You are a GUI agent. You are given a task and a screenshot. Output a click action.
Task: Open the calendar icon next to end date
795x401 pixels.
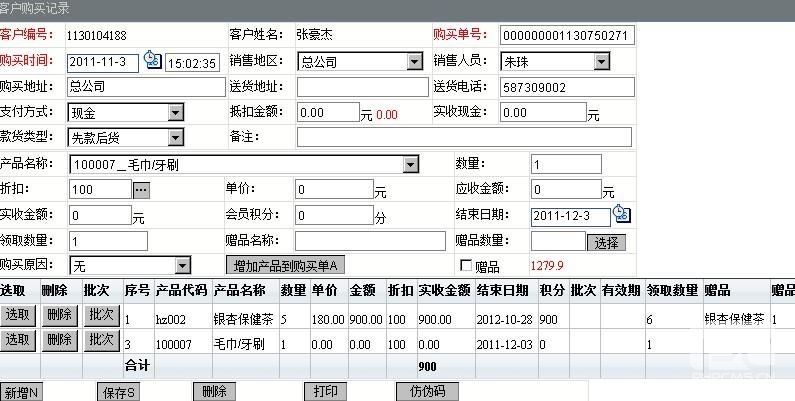(621, 214)
